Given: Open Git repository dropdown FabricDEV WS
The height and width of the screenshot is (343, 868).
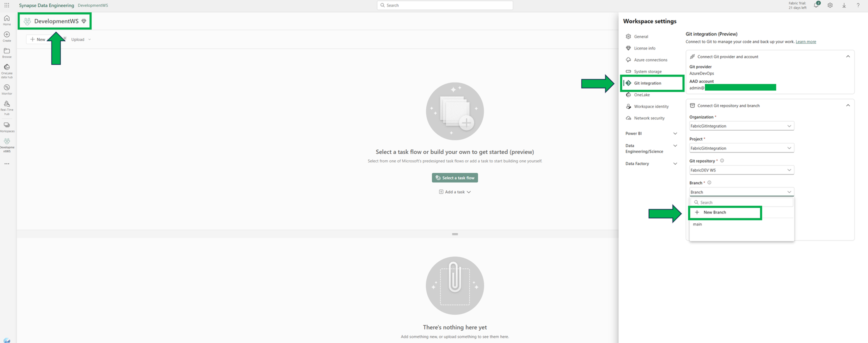Looking at the screenshot, I should [742, 170].
